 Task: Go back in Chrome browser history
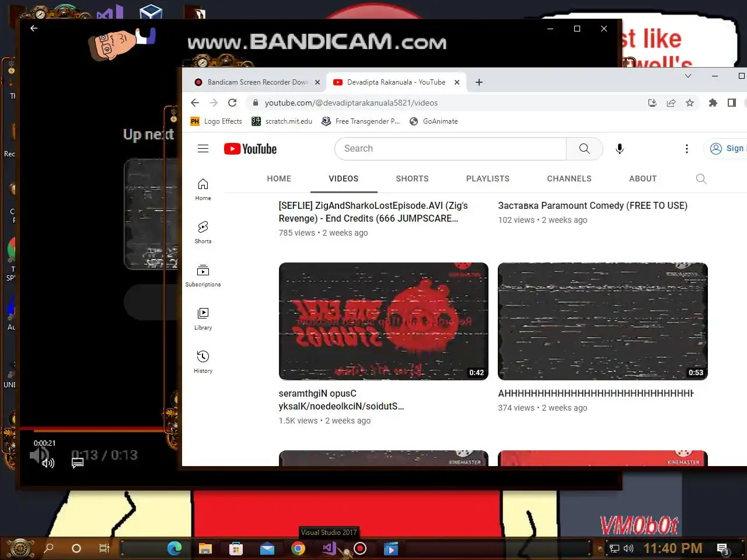click(x=195, y=103)
